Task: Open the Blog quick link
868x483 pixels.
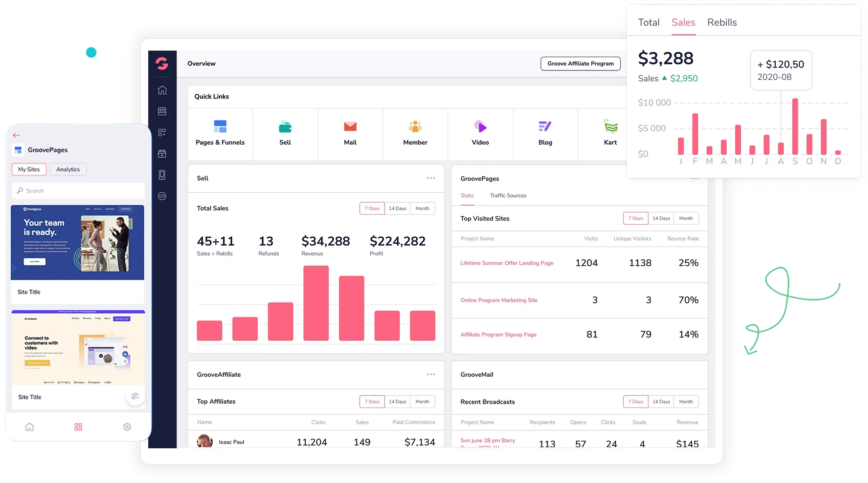Action: pos(545,134)
